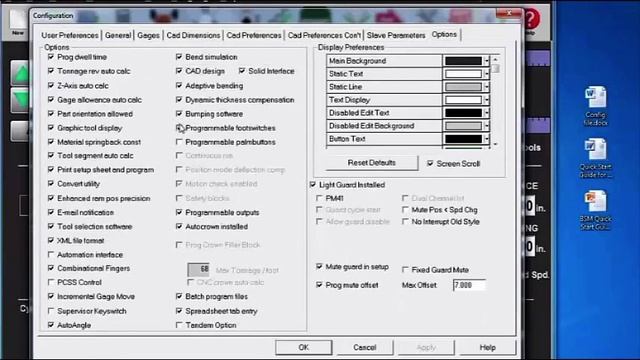Screen dimensions: 640x360
Task: Open Button Text color dropdown arrow
Action: pyautogui.click(x=487, y=139)
